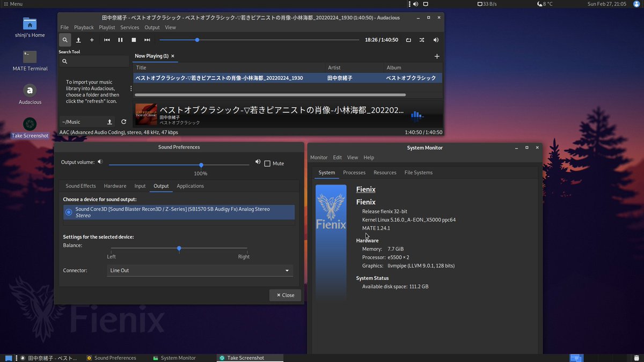Click the folder chooser icon beside ~/Music
Screen dimensions: 644x362
coord(110,122)
